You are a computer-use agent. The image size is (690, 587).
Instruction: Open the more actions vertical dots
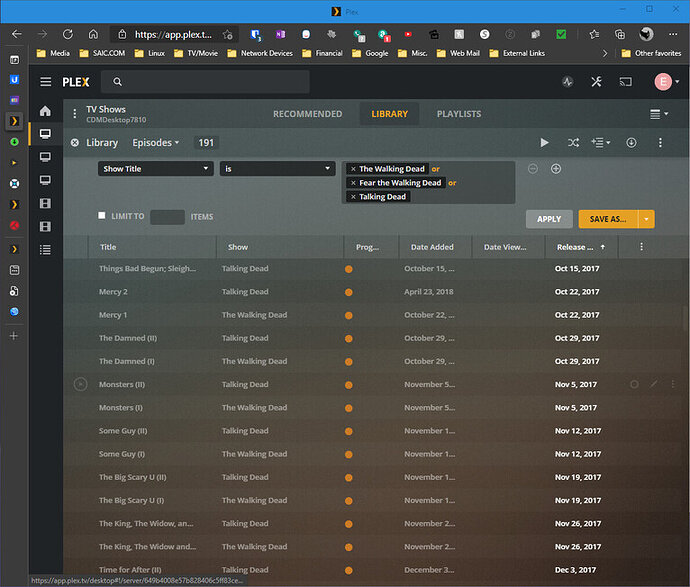[x=660, y=143]
